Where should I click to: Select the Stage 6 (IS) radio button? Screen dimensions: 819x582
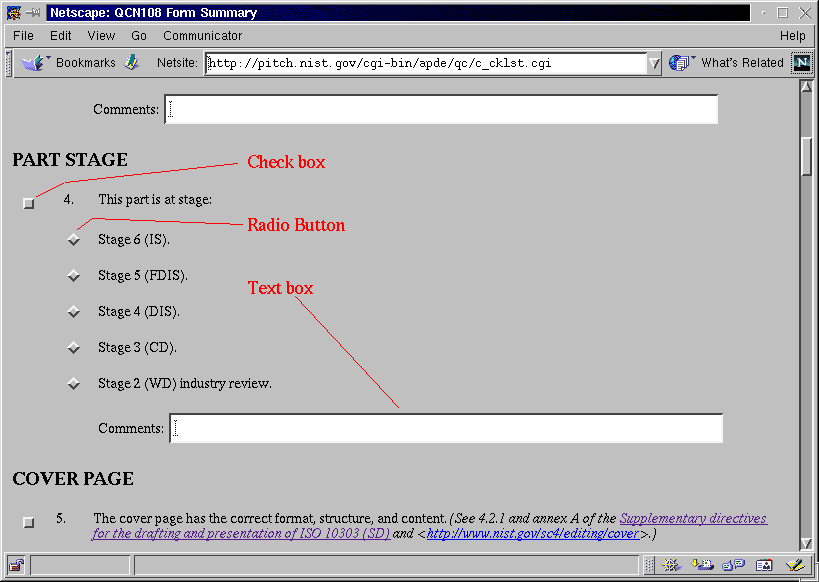[x=73, y=240]
